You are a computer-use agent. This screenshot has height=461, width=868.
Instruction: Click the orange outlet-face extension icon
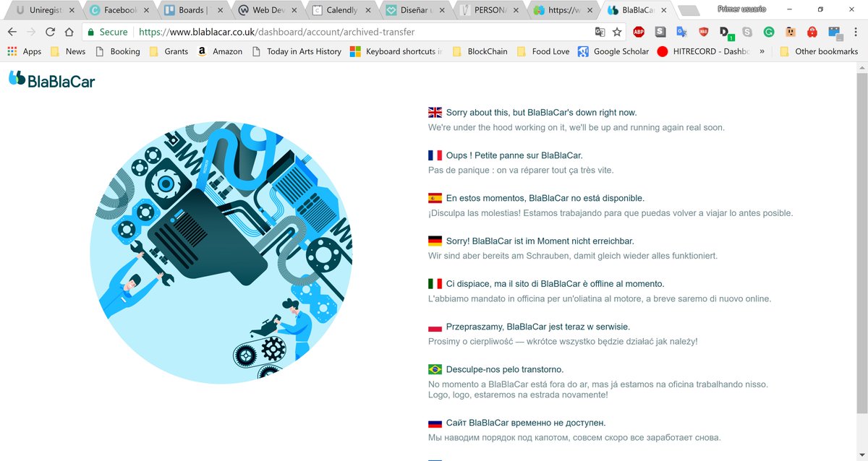point(791,32)
